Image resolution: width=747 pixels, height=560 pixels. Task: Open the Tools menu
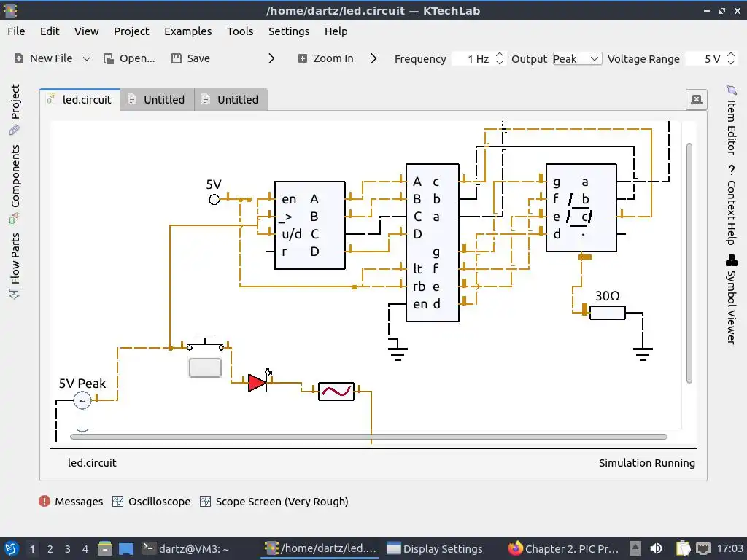[239, 31]
